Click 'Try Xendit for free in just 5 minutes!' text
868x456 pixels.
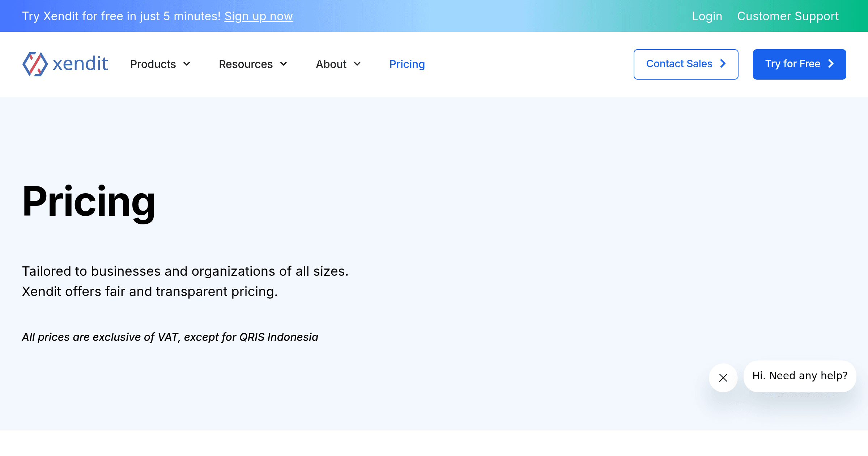(x=121, y=16)
